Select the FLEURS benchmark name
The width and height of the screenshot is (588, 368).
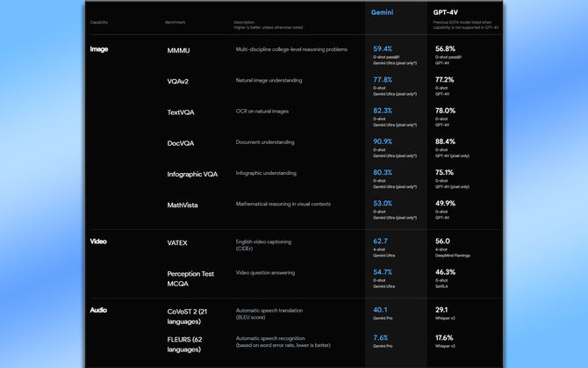pos(184,344)
